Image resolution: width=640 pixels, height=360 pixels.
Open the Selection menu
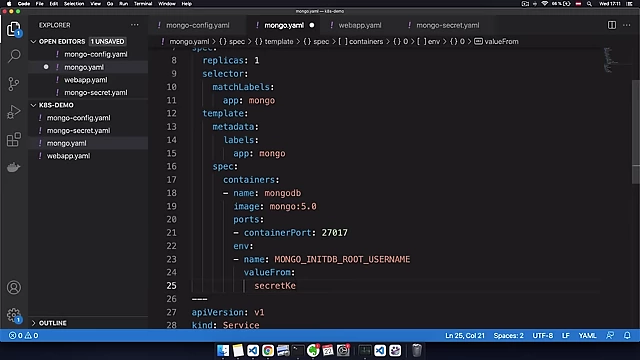(x=74, y=4)
